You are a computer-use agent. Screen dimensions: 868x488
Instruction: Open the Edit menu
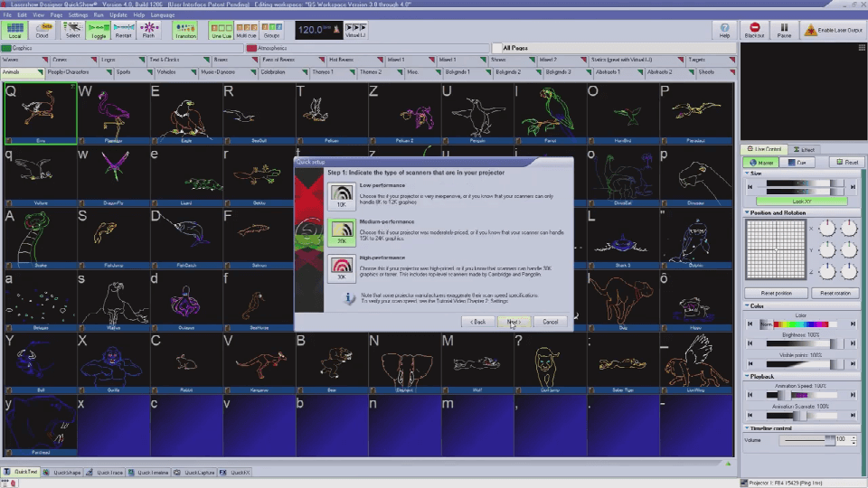click(22, 15)
